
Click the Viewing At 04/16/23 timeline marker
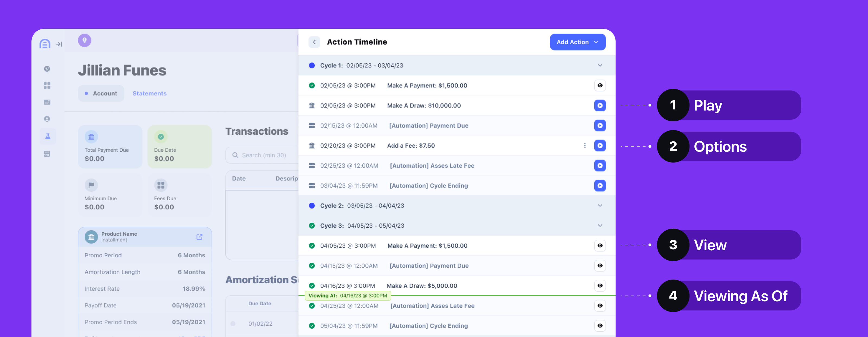(347, 296)
